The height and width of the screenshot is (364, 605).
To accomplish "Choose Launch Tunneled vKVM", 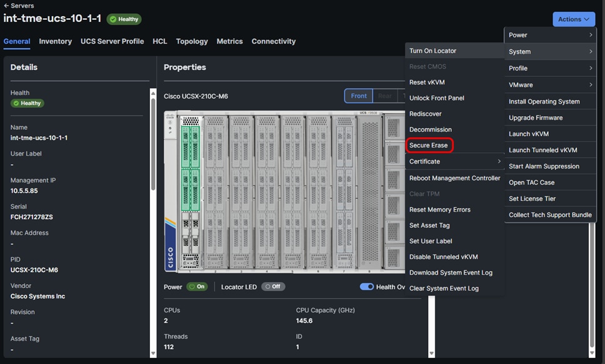I will point(550,150).
